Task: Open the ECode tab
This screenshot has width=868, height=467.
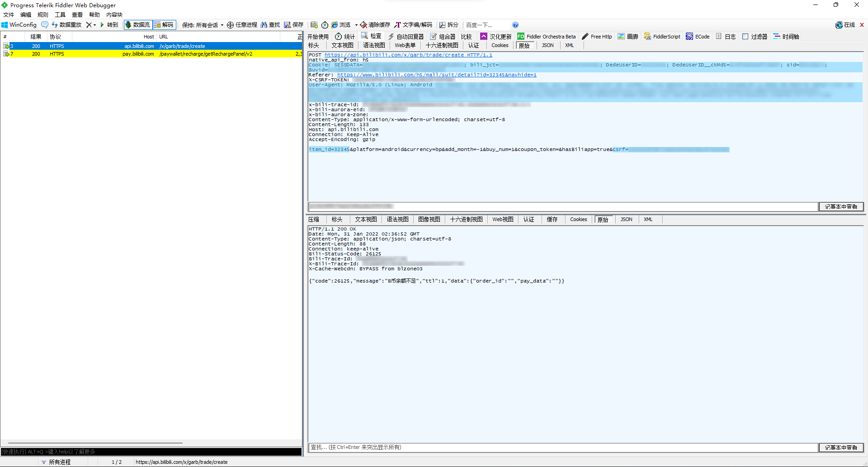Action: (x=698, y=37)
